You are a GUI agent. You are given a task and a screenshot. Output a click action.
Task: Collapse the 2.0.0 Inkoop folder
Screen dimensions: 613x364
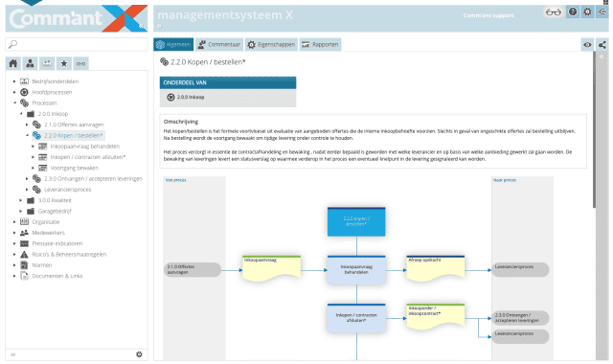click(21, 114)
